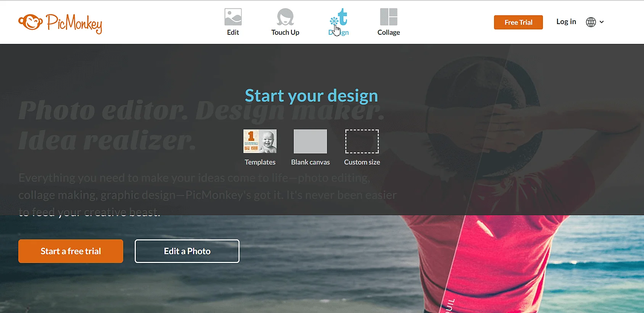Image resolution: width=644 pixels, height=313 pixels.
Task: Click the Blank canvas label text
Action: pos(311,162)
